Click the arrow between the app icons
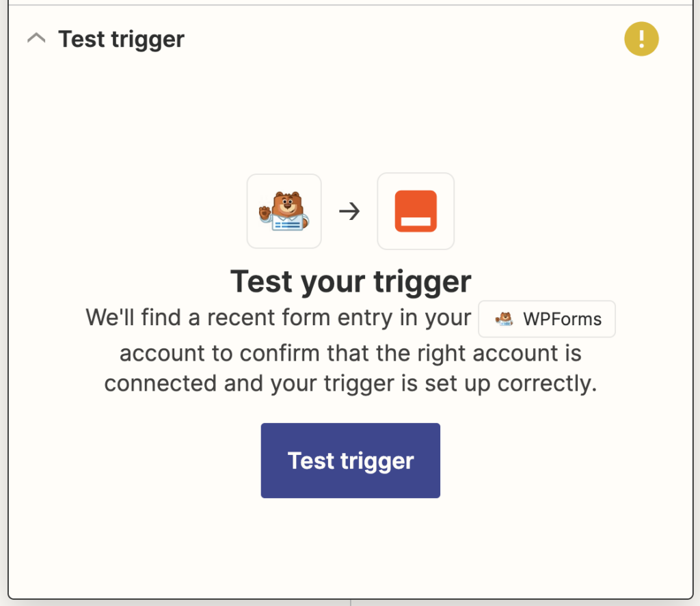Image resolution: width=700 pixels, height=606 pixels. pyautogui.click(x=349, y=211)
